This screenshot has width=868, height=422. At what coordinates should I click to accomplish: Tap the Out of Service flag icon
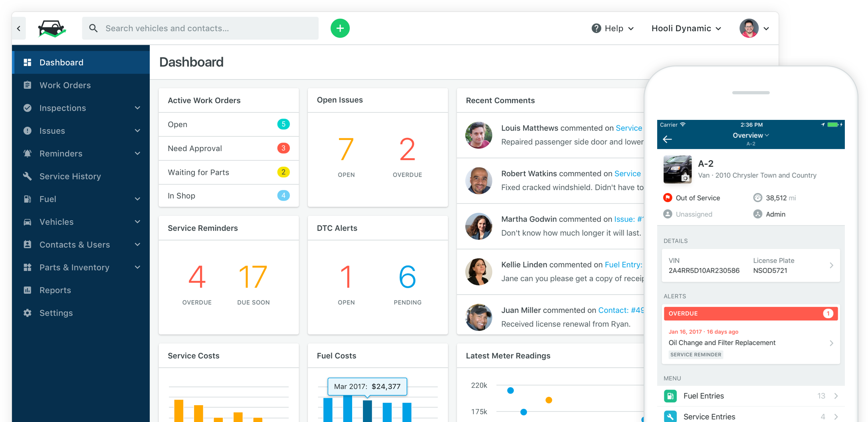(x=668, y=198)
